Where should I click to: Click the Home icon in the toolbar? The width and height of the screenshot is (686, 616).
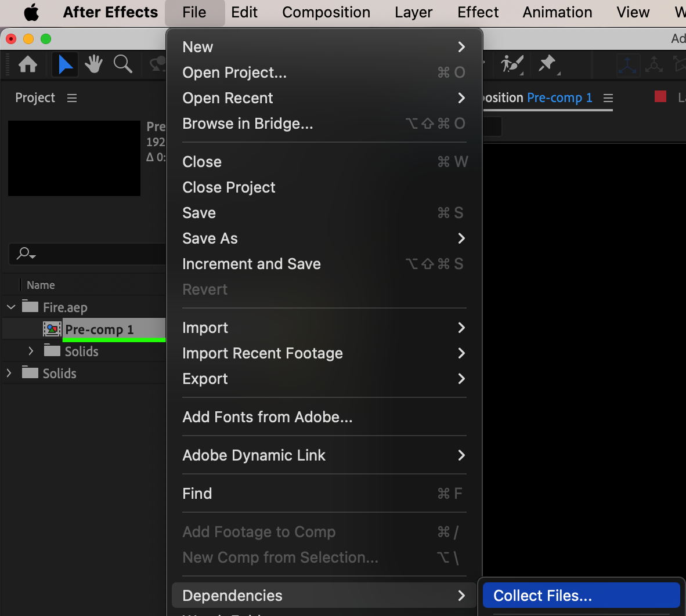coord(27,65)
